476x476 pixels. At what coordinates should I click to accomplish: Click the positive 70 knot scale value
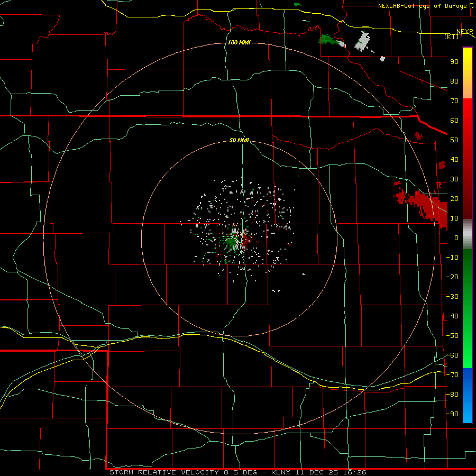pos(454,101)
